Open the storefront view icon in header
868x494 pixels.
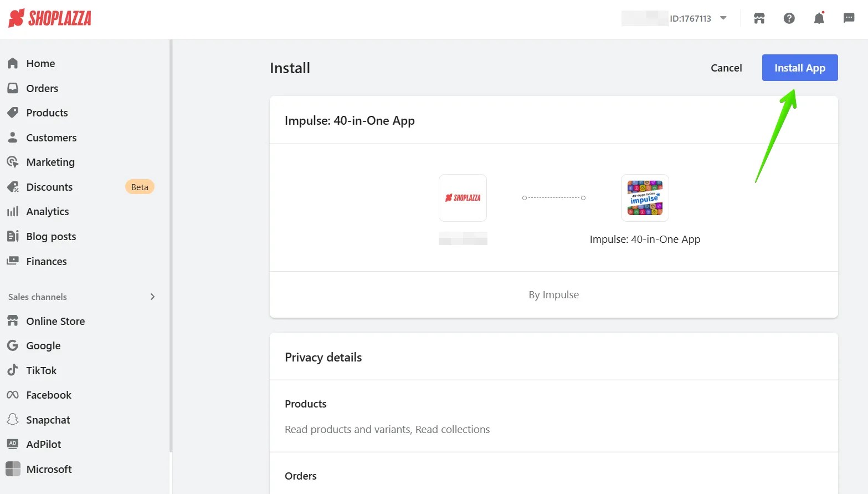click(759, 18)
